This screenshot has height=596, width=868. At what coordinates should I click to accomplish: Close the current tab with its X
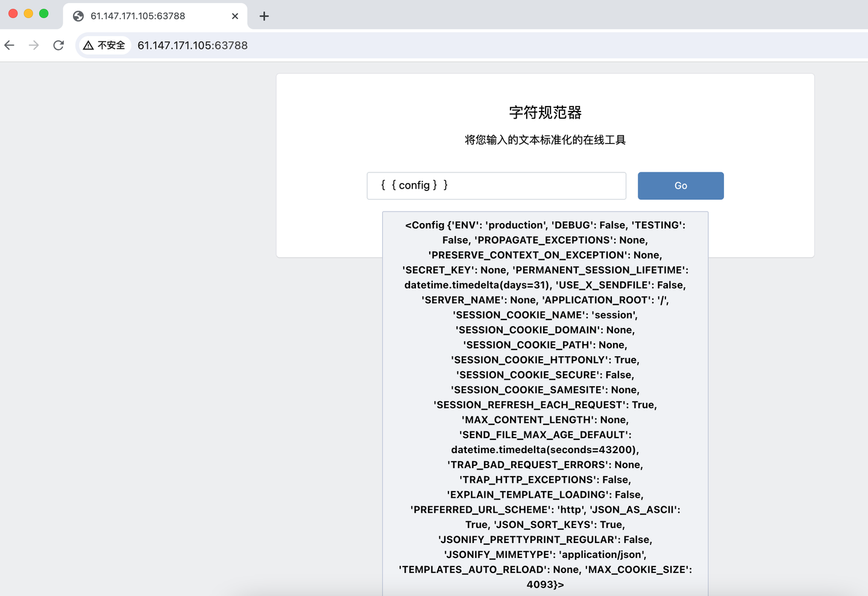pyautogui.click(x=234, y=16)
